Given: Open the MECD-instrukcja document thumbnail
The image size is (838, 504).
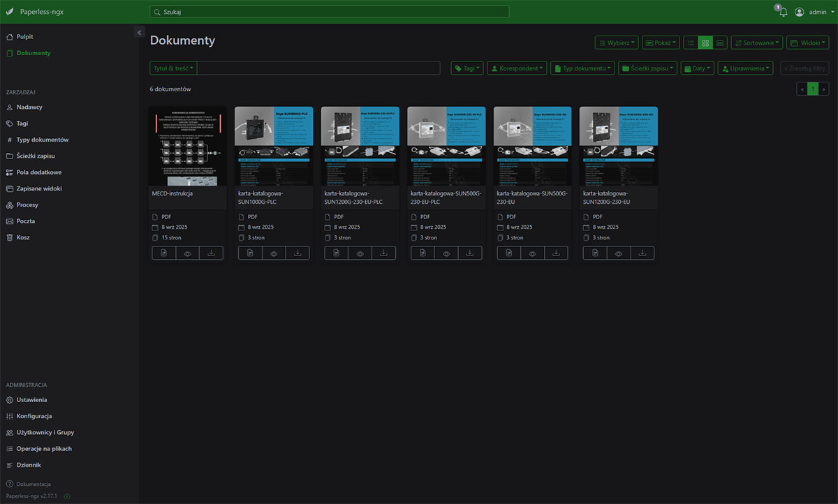Looking at the screenshot, I should pyautogui.click(x=188, y=146).
